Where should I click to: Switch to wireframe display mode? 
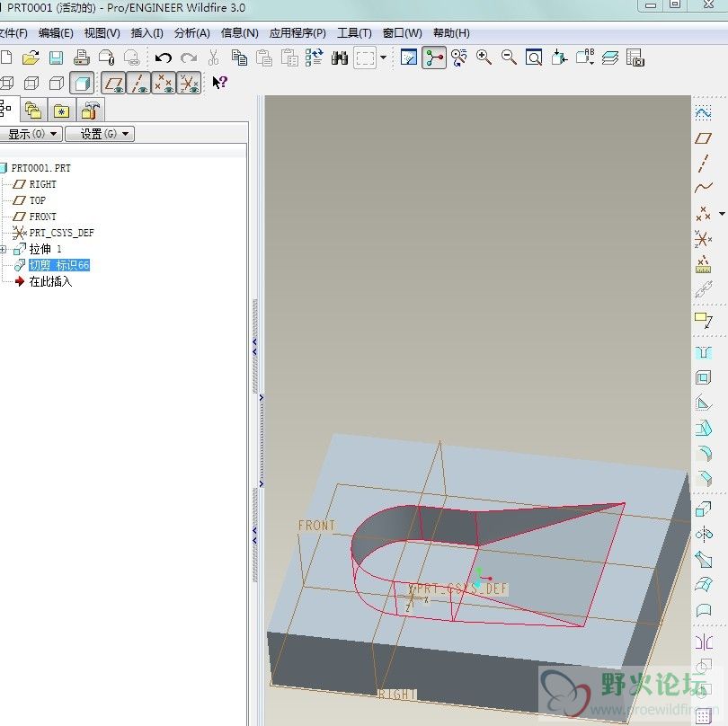(6, 83)
